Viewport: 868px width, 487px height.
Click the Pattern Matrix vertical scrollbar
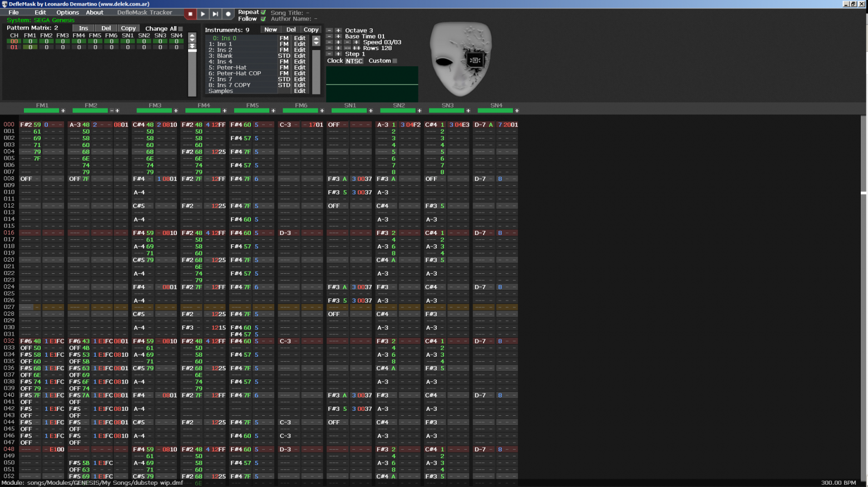[193, 73]
